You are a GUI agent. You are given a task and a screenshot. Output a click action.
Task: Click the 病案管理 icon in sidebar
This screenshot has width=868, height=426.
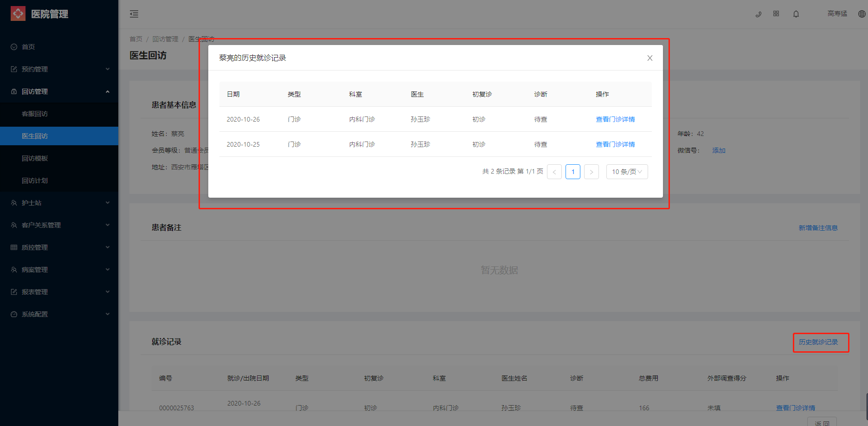pyautogui.click(x=14, y=270)
